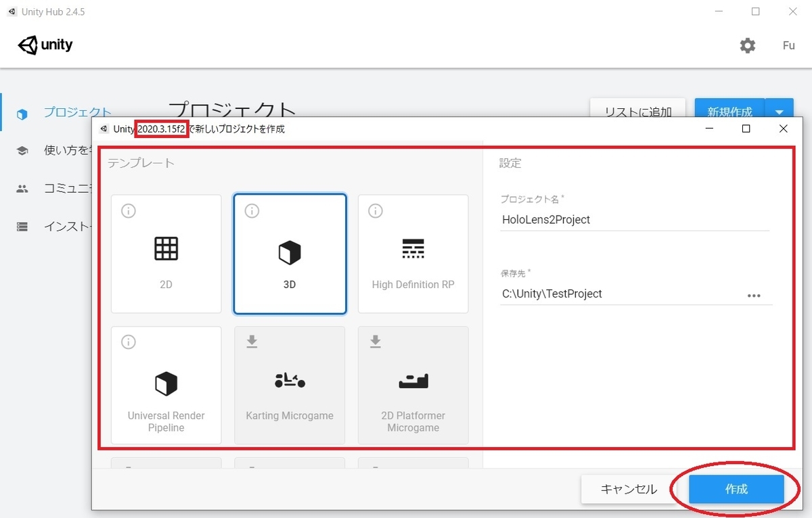Open the インストール sidebar tab
Image resolution: width=812 pixels, height=518 pixels.
click(67, 227)
